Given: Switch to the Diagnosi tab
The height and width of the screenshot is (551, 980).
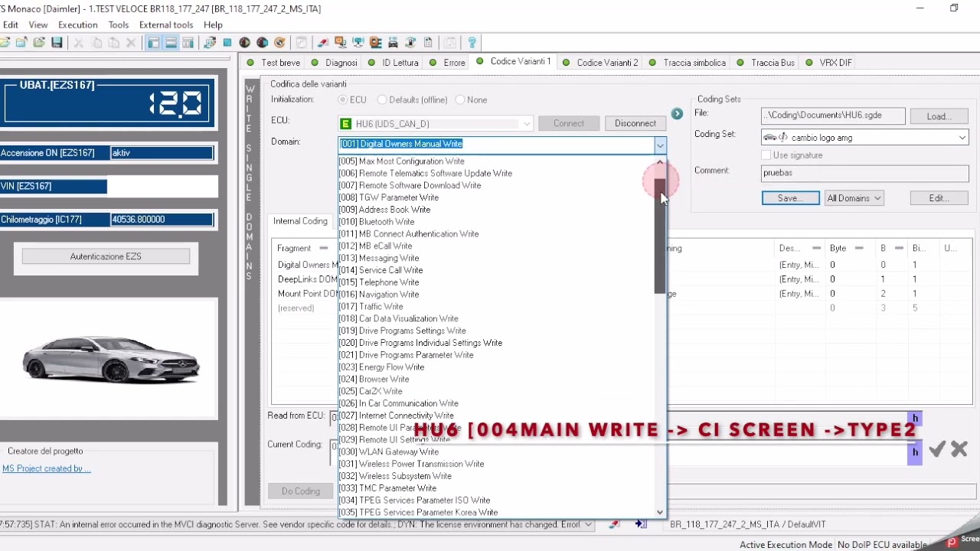Looking at the screenshot, I should click(334, 63).
